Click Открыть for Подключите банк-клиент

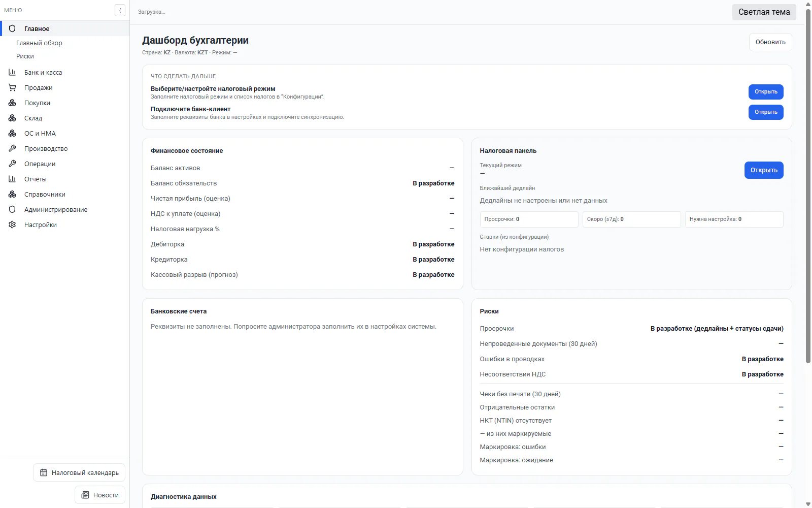(x=766, y=112)
